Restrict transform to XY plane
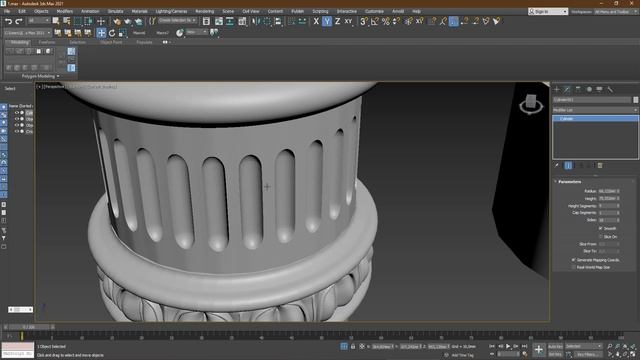This screenshot has height=360, width=640. click(348, 21)
